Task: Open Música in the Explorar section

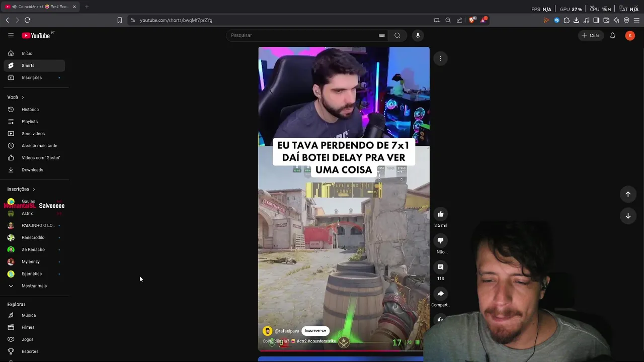Action: click(34, 315)
